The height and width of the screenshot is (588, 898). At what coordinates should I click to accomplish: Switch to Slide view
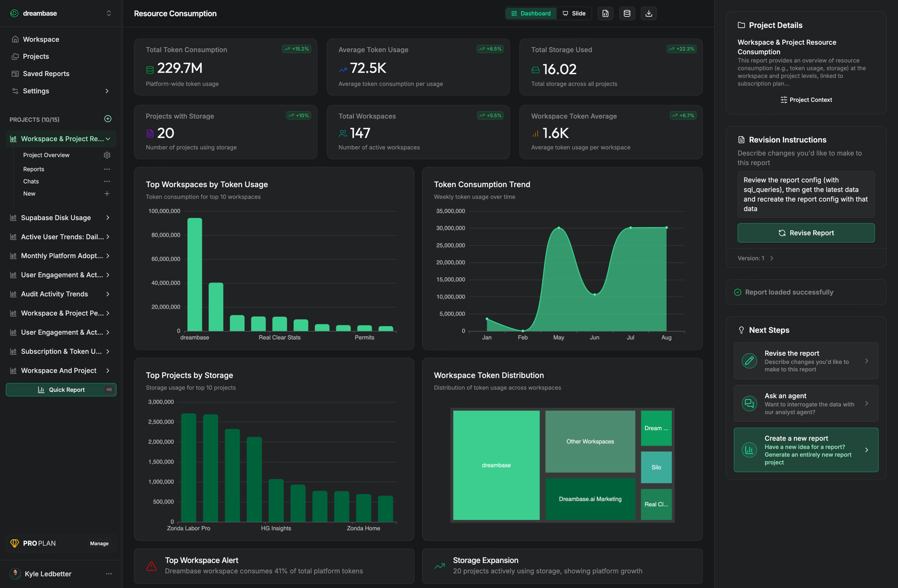click(x=574, y=14)
